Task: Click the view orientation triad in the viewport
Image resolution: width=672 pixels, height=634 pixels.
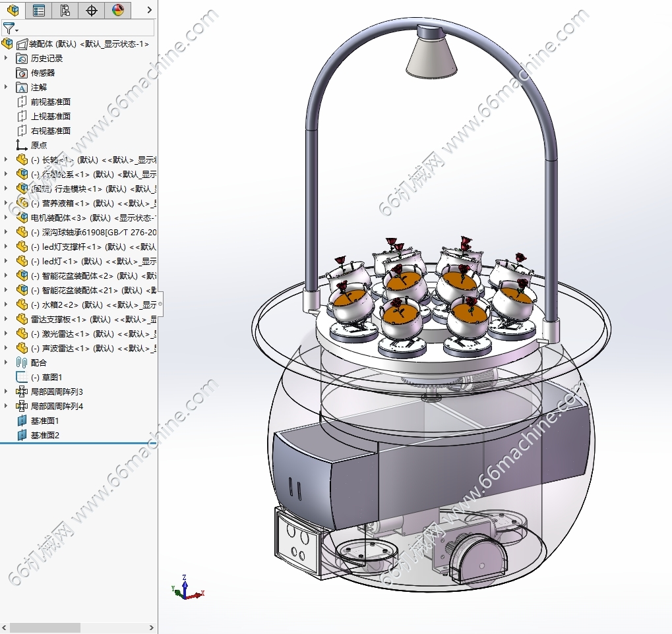Action: click(x=187, y=588)
